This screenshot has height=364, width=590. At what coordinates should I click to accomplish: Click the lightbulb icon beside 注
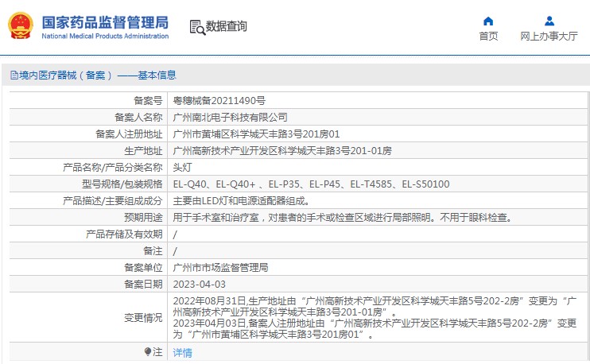(x=148, y=351)
